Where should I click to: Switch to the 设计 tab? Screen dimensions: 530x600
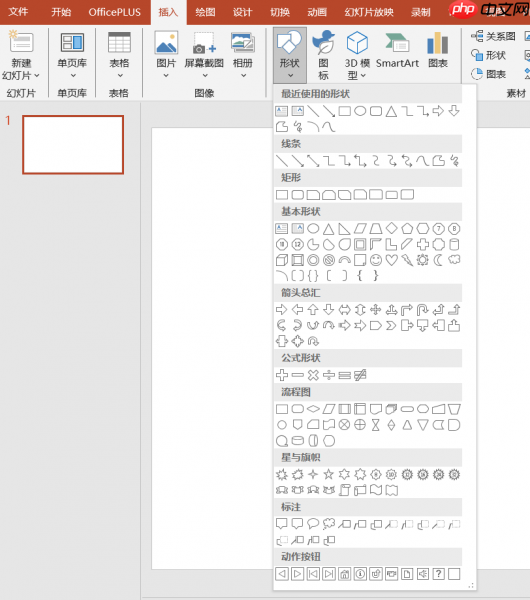point(242,12)
